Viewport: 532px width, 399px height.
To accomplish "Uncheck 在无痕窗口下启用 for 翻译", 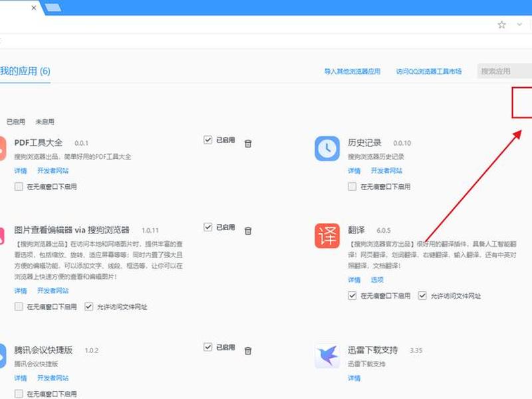I will click(352, 296).
